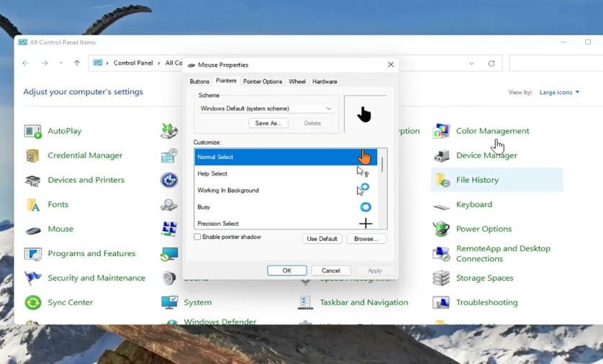The image size is (603, 364).
Task: Click the Save As button
Action: (268, 123)
